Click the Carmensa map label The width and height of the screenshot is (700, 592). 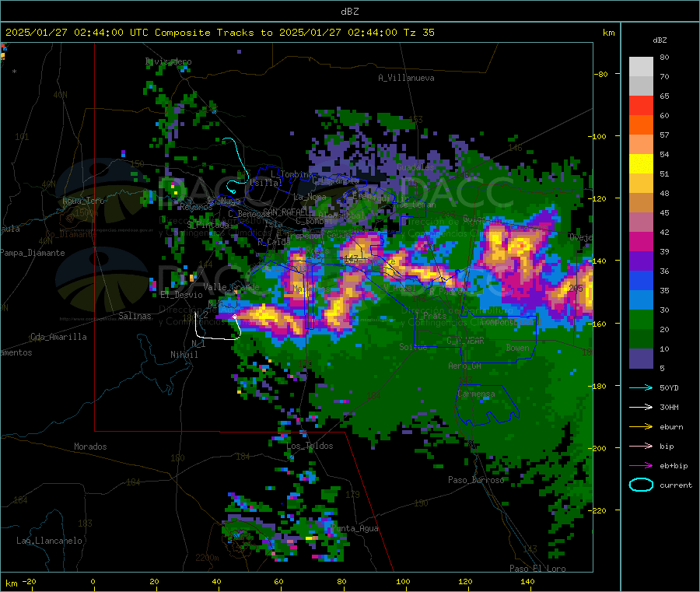476,394
